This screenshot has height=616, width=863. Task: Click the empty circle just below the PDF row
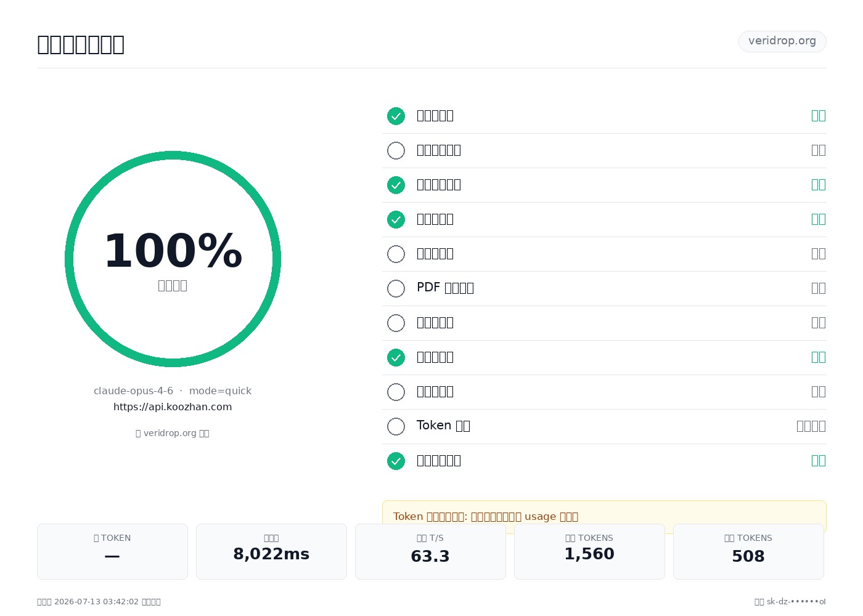(x=396, y=323)
